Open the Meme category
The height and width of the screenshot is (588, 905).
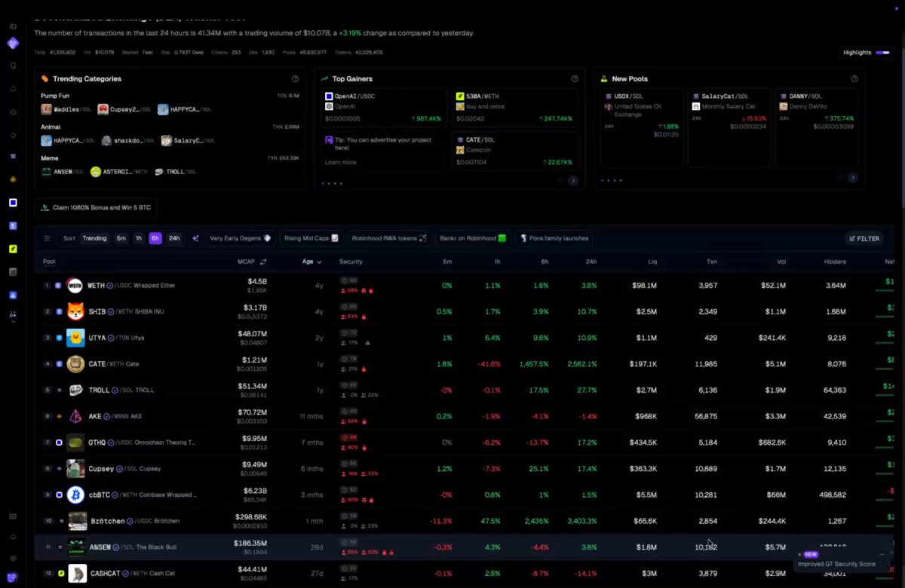(49, 158)
